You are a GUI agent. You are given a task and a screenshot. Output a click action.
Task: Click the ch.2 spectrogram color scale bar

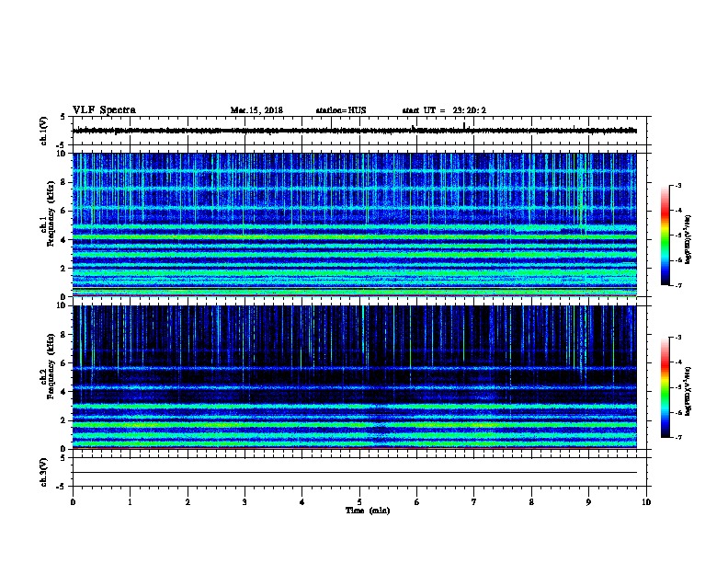click(665, 387)
